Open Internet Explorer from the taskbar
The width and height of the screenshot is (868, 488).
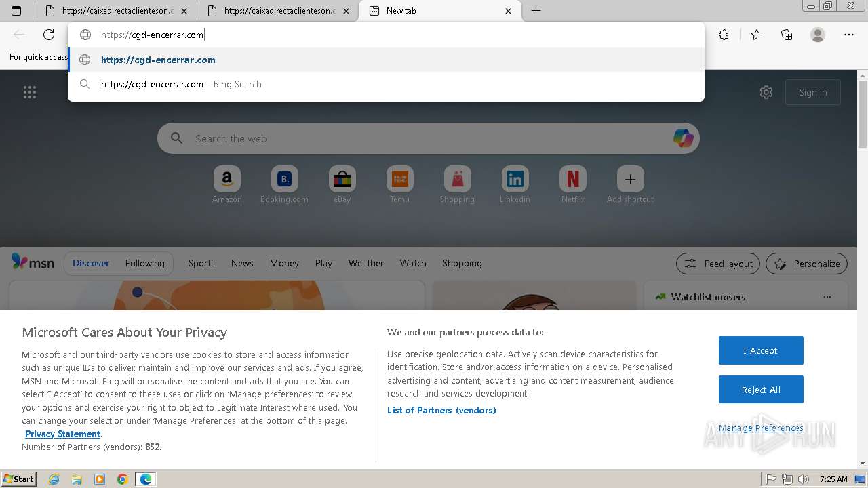(54, 479)
